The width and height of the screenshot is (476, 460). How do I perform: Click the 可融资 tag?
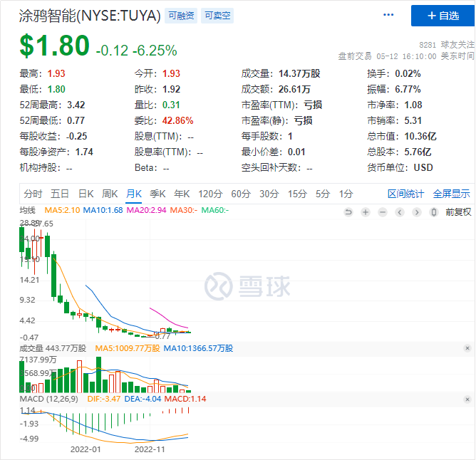coord(181,16)
